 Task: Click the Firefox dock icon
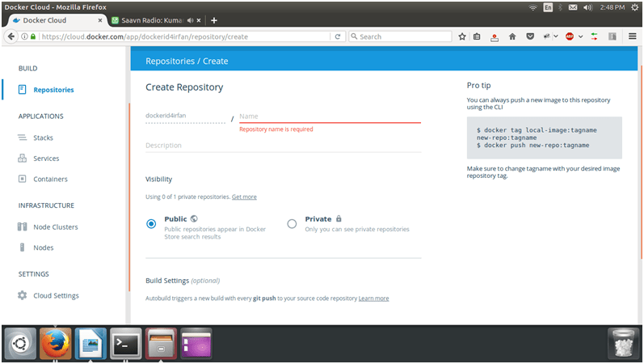pos(55,343)
